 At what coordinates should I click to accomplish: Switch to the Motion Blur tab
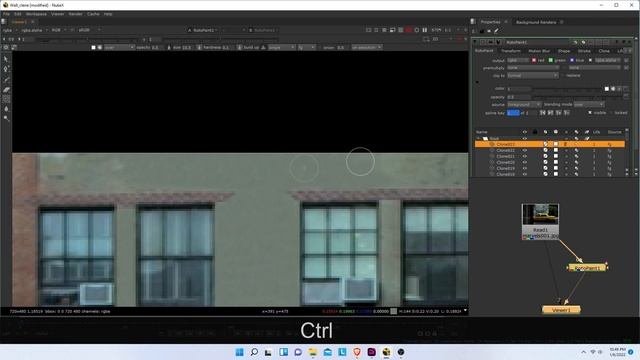[539, 51]
